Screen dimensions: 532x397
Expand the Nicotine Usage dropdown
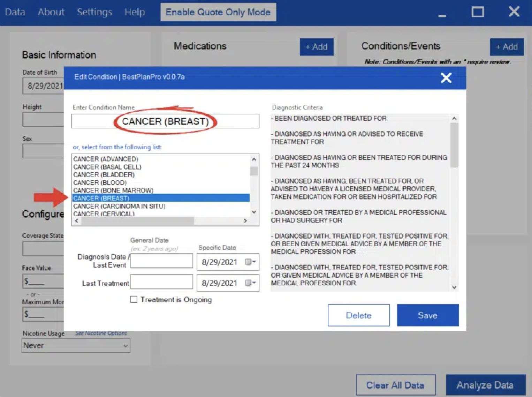coord(125,346)
